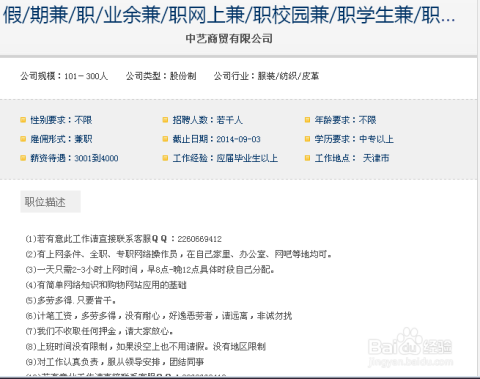The height and width of the screenshot is (379, 480).
Task: Click the bullet icon beside 工作经验
Action: (165, 158)
